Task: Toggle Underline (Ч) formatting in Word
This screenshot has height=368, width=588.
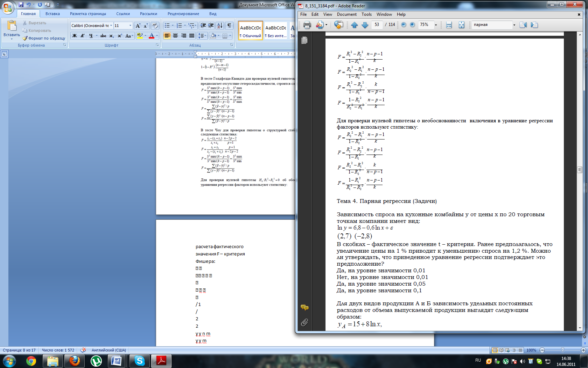Action: click(x=91, y=36)
